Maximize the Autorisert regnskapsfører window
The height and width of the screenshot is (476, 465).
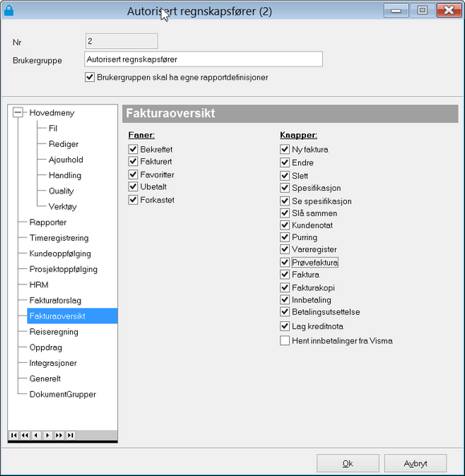point(422,10)
